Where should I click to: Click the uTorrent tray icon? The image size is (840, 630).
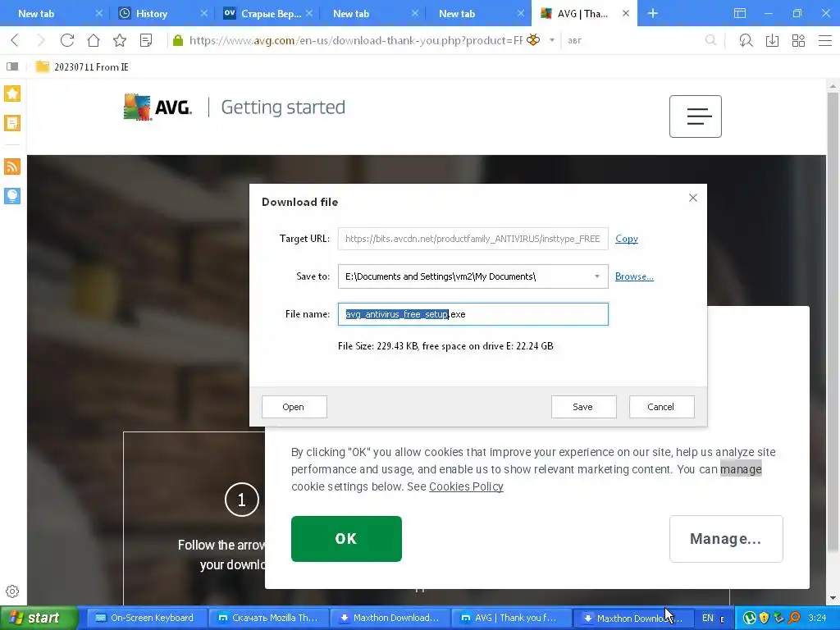pos(750,618)
